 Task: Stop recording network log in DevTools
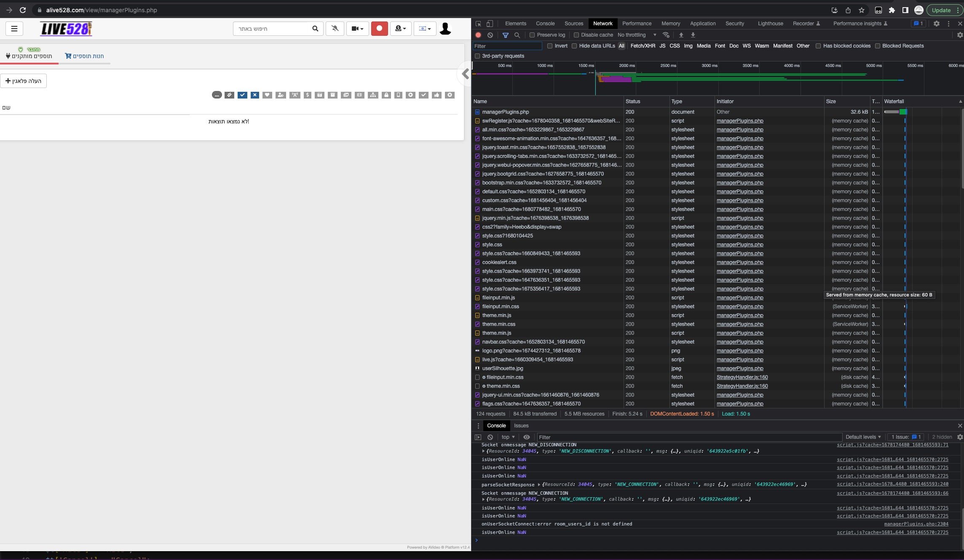[x=478, y=35]
